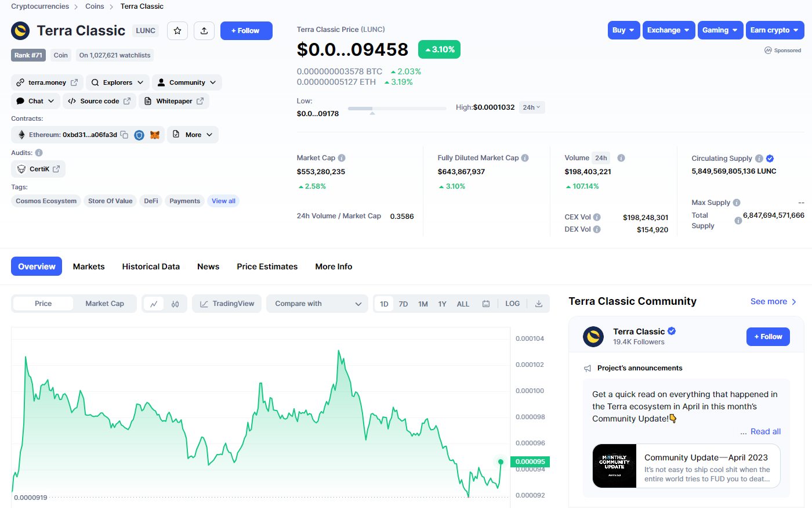Switch to the candlestick chart icon
The width and height of the screenshot is (812, 508).
point(175,304)
